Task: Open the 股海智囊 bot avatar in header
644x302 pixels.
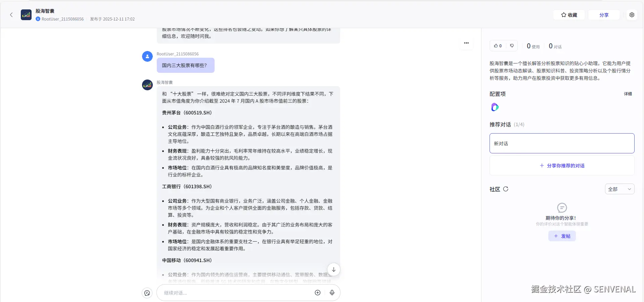Action: (26, 15)
